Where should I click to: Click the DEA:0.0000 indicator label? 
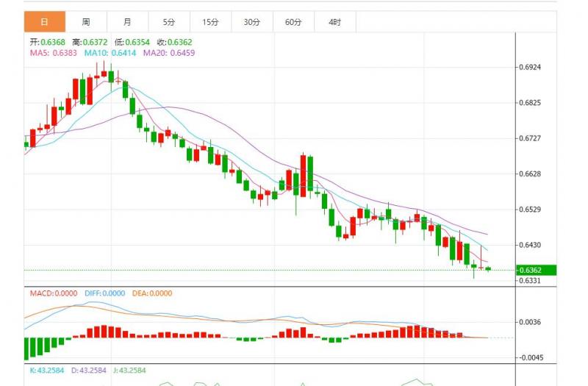(152, 293)
